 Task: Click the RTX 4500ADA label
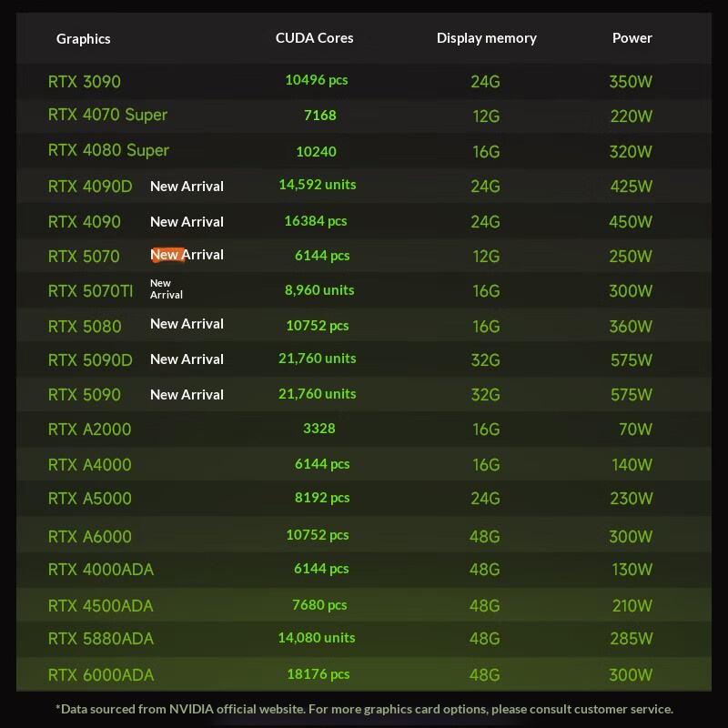100,606
